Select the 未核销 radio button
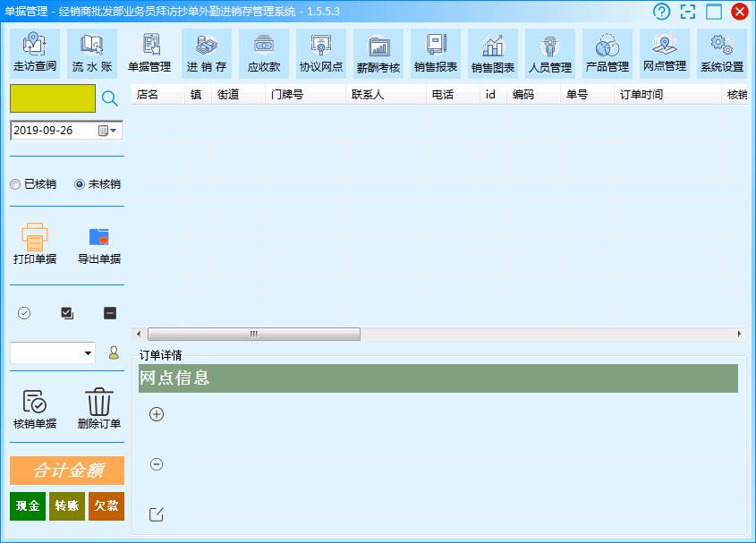 click(98, 184)
